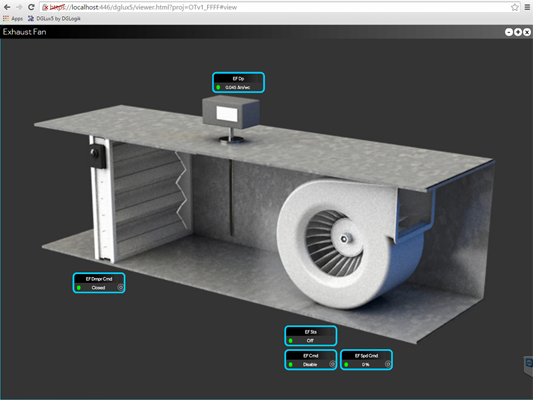Click the damper actuator on the duct
Image resolution: width=533 pixels, height=400 pixels.
point(98,156)
